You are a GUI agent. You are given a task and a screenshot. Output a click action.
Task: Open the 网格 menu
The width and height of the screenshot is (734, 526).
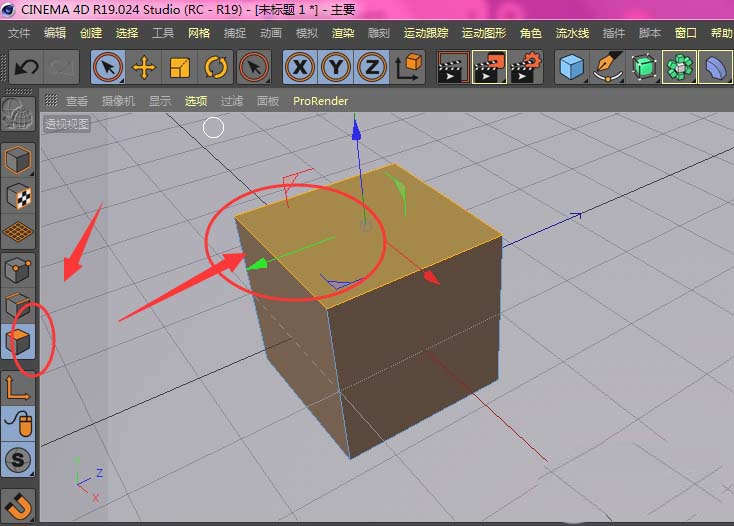[x=199, y=33]
